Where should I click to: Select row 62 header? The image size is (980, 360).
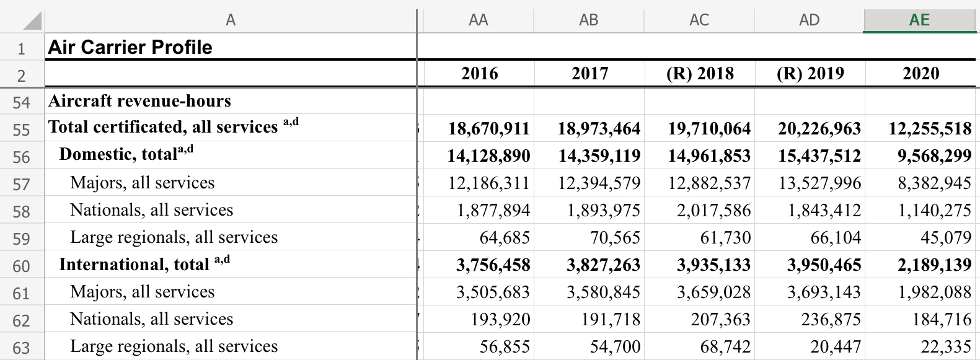pyautogui.click(x=22, y=320)
